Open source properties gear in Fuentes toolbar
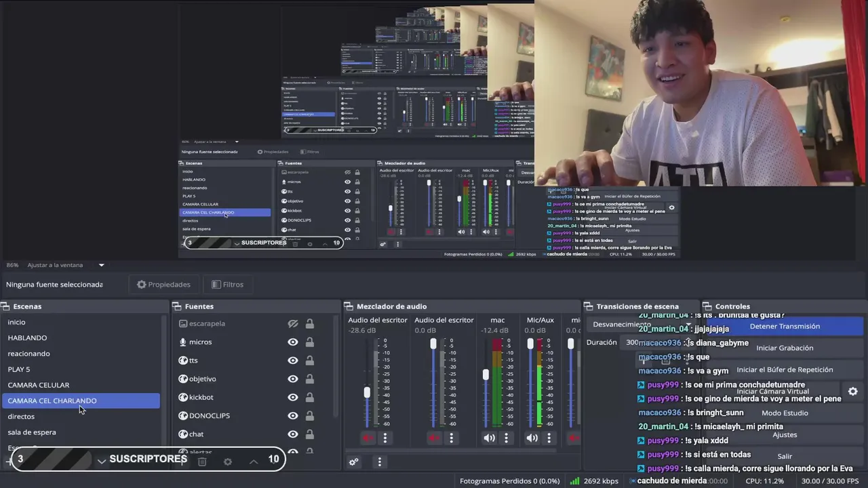The image size is (868, 488). pyautogui.click(x=228, y=462)
